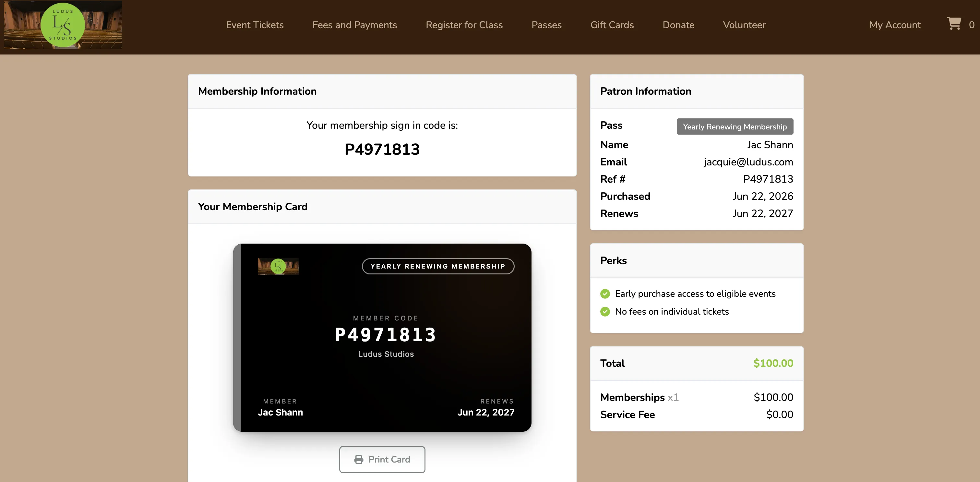
Task: Open Gift Cards page
Action: click(x=612, y=25)
